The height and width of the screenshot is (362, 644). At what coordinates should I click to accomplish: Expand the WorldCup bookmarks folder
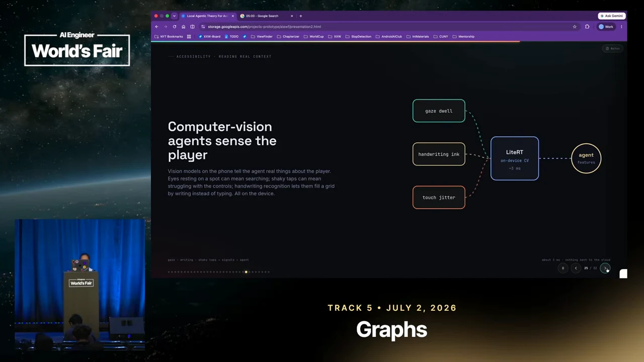(314, 37)
